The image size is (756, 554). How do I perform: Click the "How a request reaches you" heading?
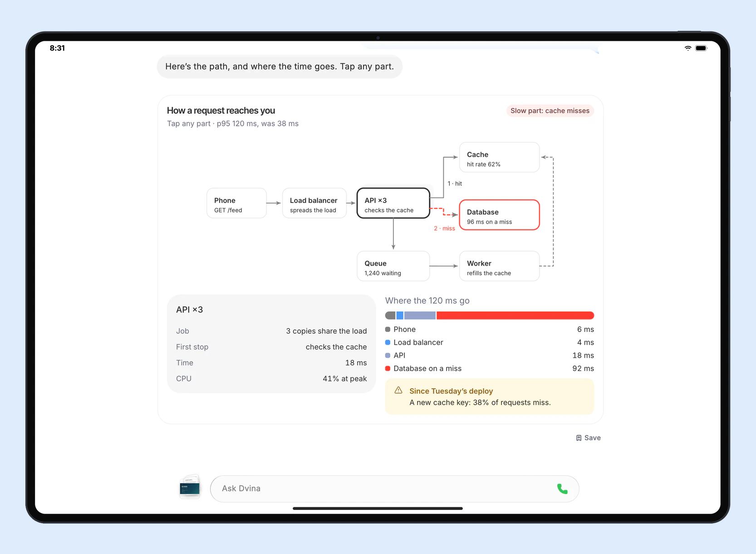[x=221, y=111]
